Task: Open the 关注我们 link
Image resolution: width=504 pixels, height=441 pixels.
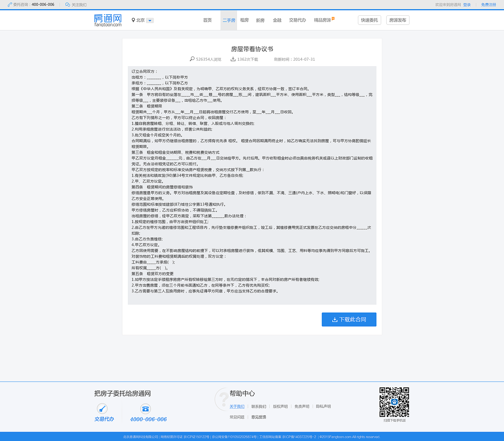Action: click(x=79, y=5)
